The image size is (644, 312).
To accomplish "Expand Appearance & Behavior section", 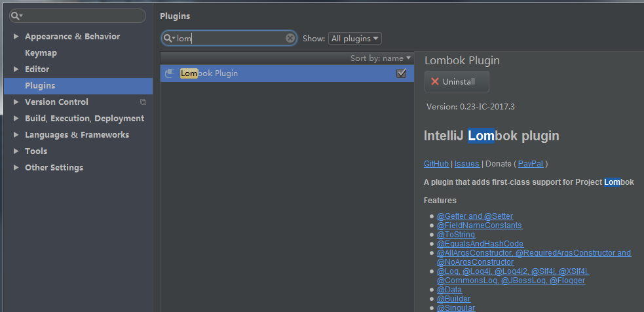I will (x=16, y=36).
